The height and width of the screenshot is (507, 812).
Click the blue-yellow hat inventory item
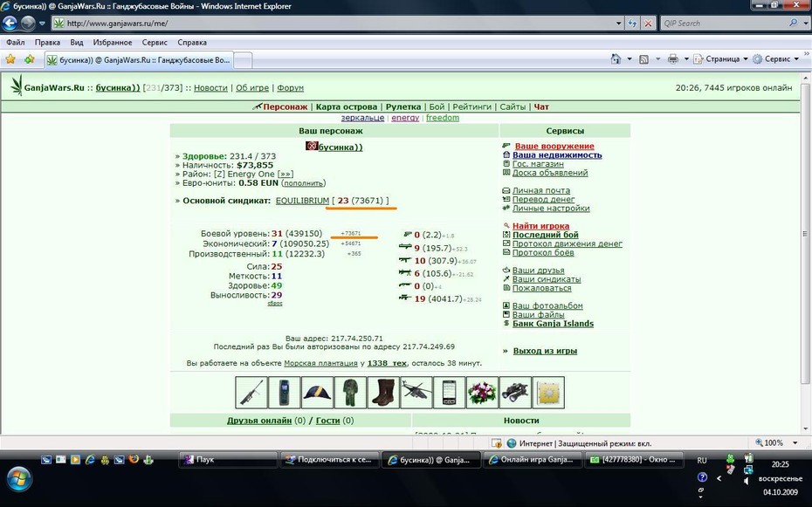click(x=318, y=392)
